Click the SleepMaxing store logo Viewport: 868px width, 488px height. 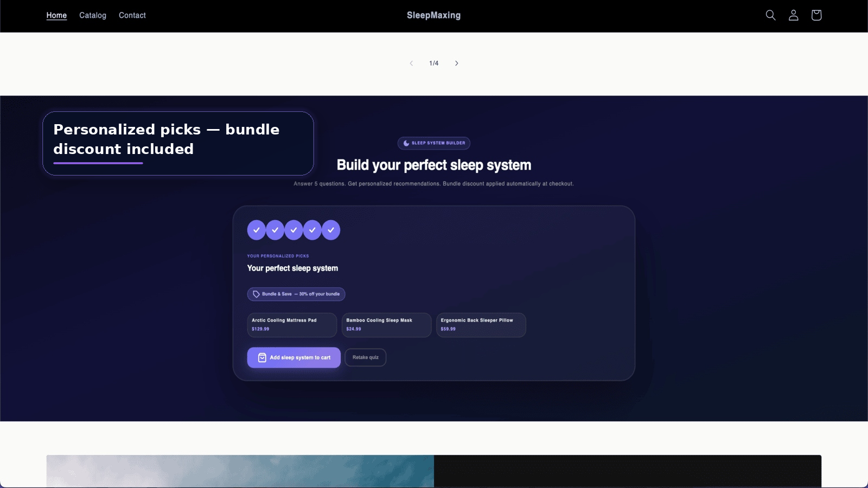coord(433,15)
